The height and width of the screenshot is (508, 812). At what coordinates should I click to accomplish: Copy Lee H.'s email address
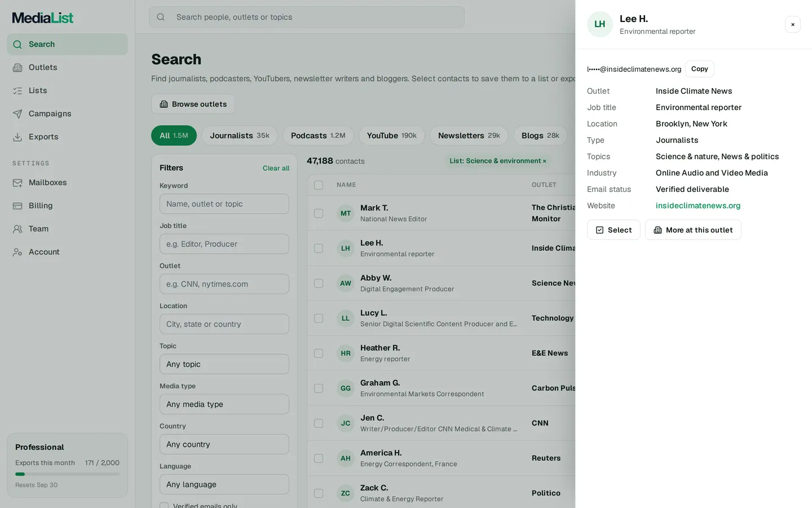700,69
